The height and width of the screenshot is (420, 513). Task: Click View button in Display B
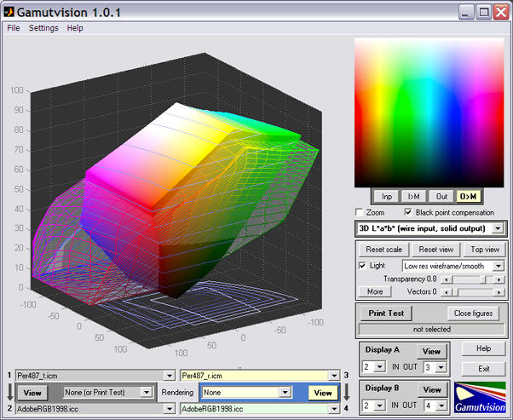(x=432, y=390)
